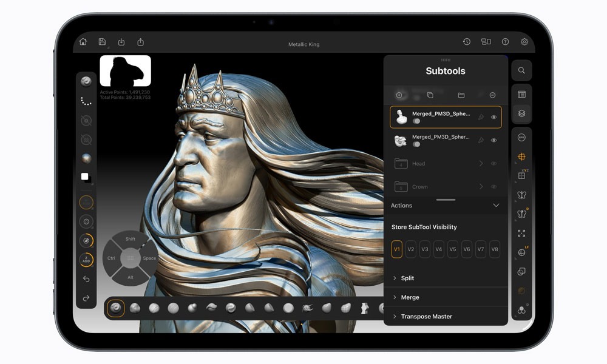This screenshot has height=364, width=607.
Task: Collapse the Actions section chevron
Action: (496, 206)
